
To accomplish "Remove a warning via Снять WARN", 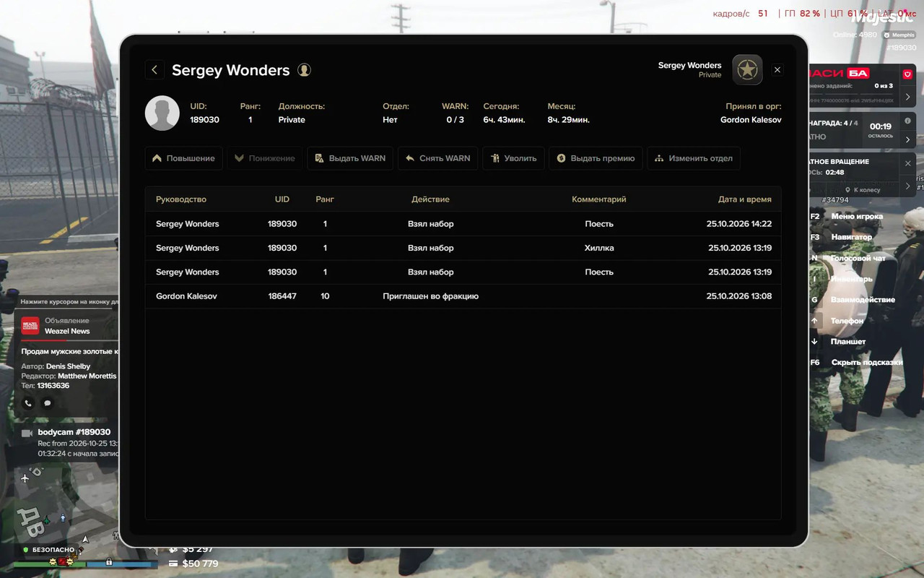I will point(437,158).
